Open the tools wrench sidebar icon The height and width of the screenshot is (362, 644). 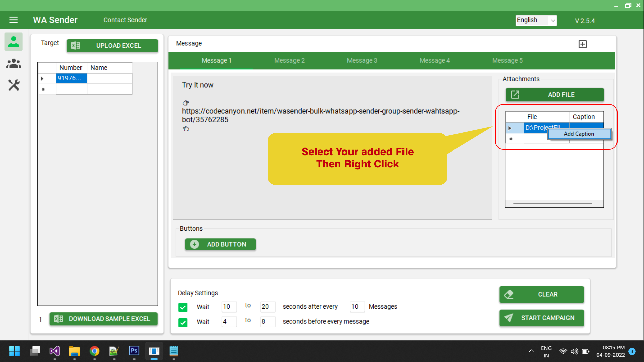[x=14, y=85]
